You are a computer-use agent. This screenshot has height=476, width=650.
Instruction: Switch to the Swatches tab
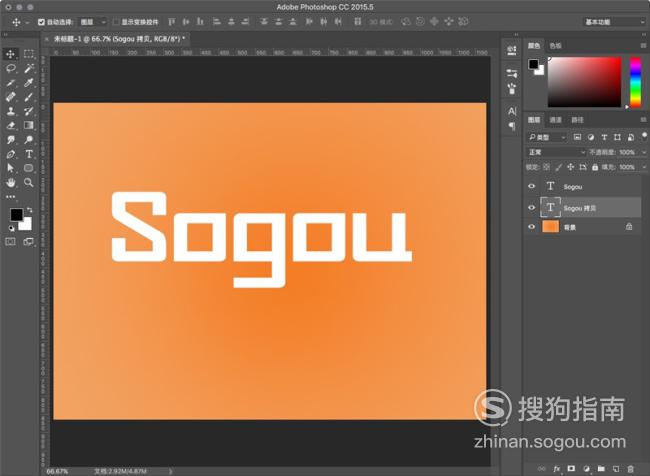click(555, 46)
